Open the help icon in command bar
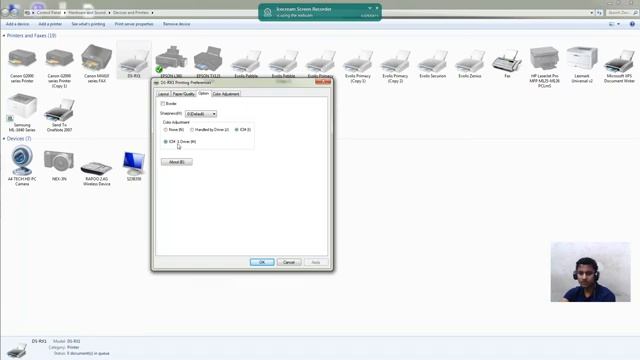The width and height of the screenshot is (640, 360). [x=632, y=24]
